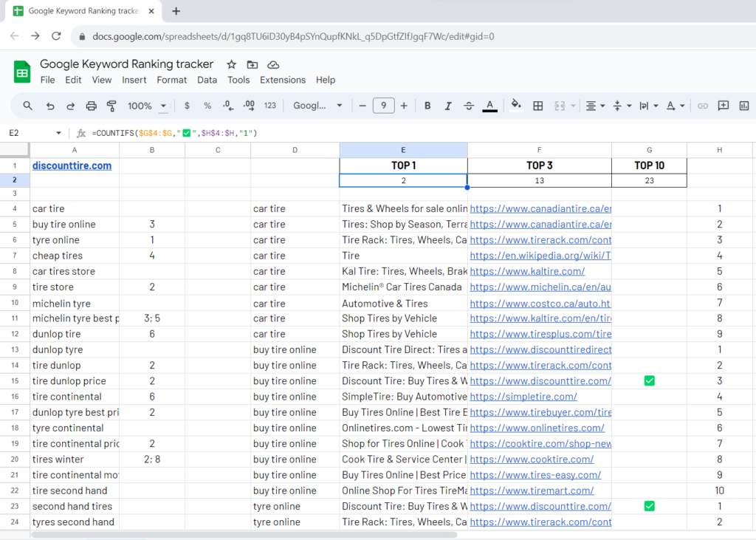The image size is (756, 540).
Task: Toggle the checkbox in row 23
Action: (x=650, y=506)
